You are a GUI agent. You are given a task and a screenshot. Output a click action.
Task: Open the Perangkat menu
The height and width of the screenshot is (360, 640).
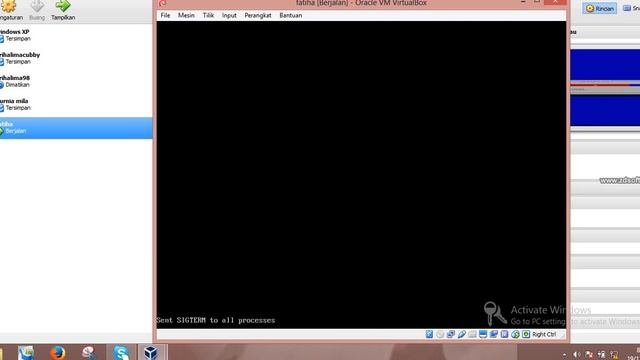(x=258, y=15)
